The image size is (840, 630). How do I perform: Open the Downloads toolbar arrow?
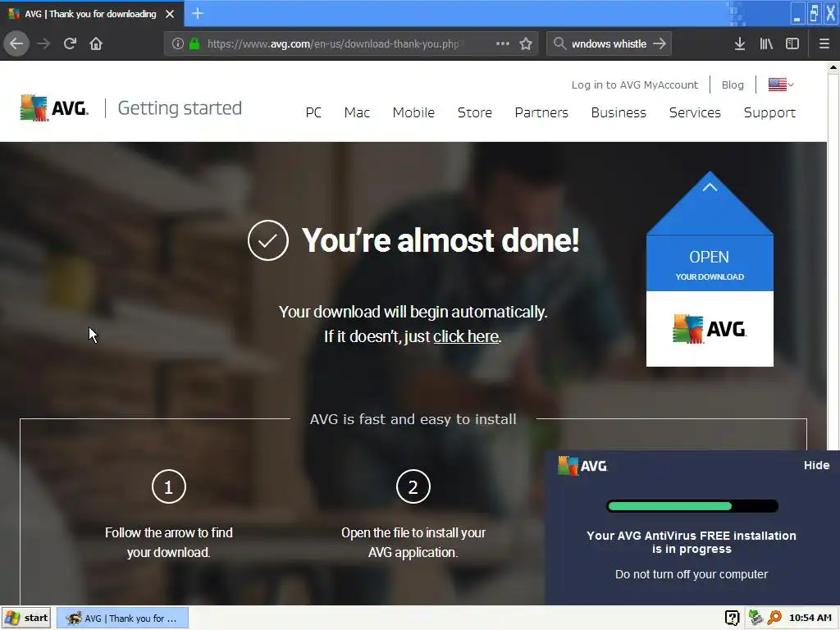[x=740, y=43]
